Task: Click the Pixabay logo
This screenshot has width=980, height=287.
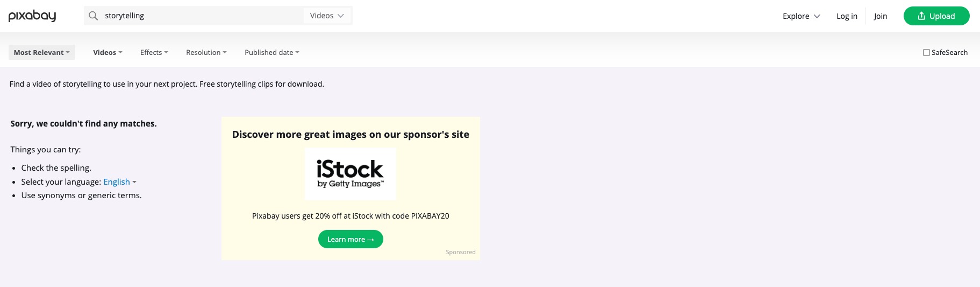Action: tap(32, 16)
